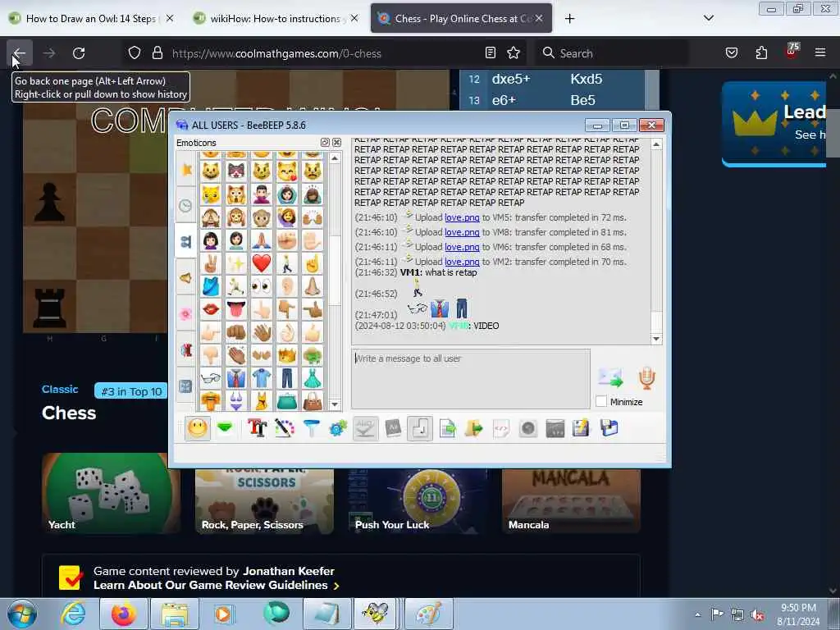
Task: Select the pink flower nature emoticon tab
Action: point(186,314)
